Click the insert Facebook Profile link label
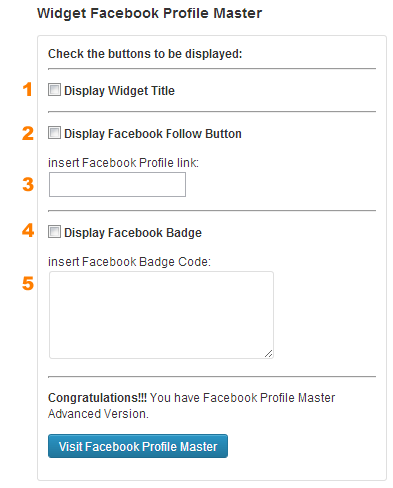This screenshot has width=393, height=488. (x=123, y=163)
